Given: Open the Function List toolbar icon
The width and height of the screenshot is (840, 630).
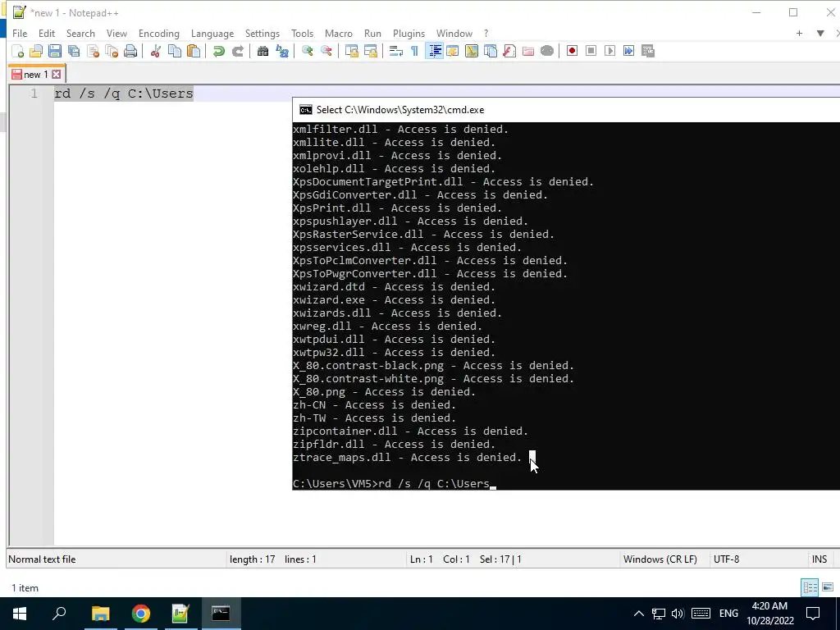Looking at the screenshot, I should click(x=509, y=51).
